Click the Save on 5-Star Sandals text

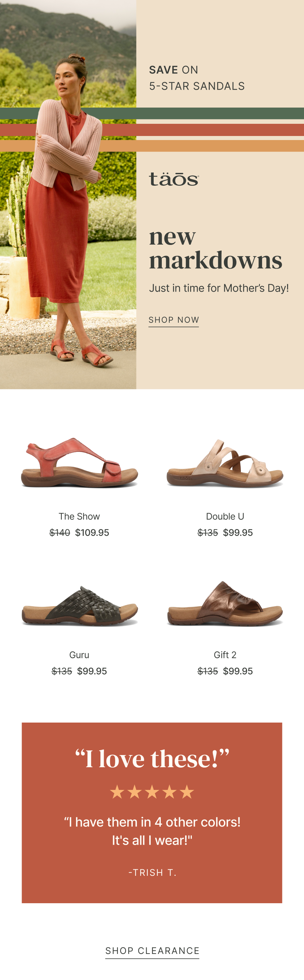197,78
